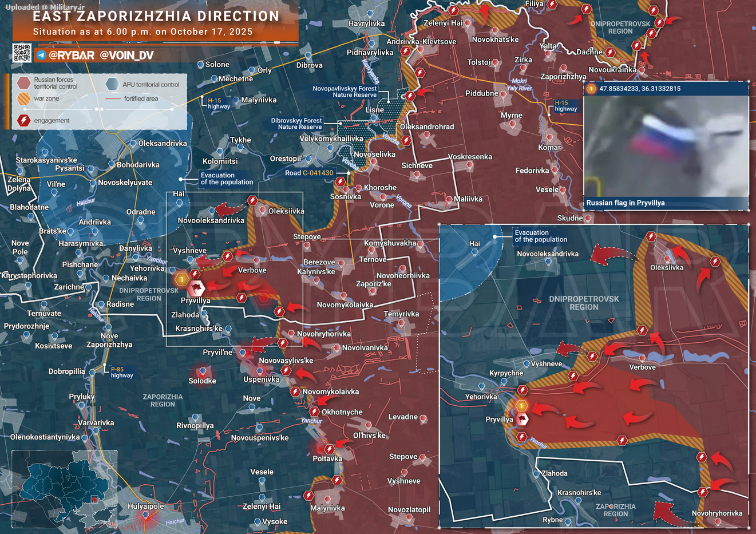Click the Novopavlivskyy Forest Nature Reserve label

[x=345, y=92]
